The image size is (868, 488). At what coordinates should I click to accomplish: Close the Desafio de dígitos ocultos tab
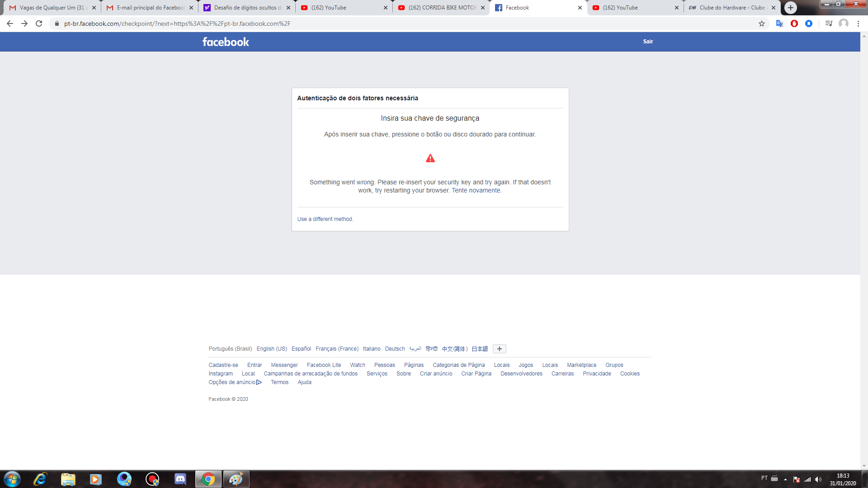[x=288, y=8]
